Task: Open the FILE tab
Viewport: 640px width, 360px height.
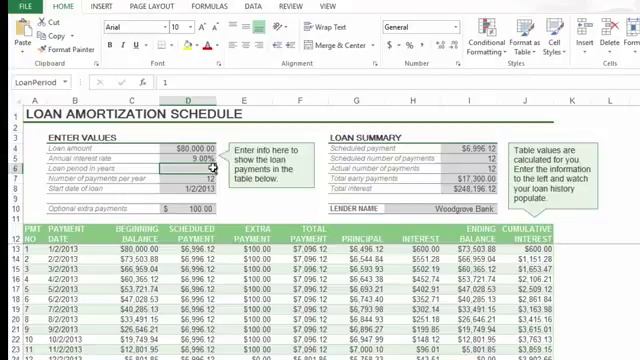Action: point(25,6)
